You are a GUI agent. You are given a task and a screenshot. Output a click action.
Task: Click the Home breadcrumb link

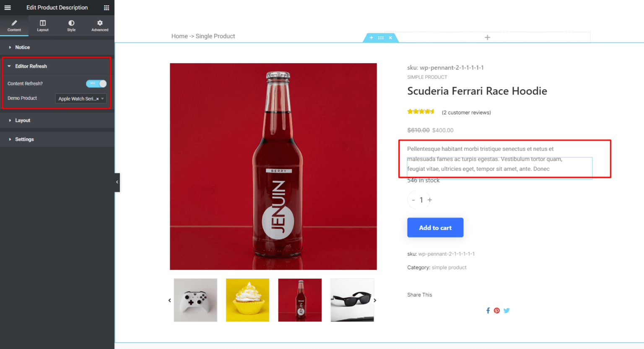[x=179, y=36]
